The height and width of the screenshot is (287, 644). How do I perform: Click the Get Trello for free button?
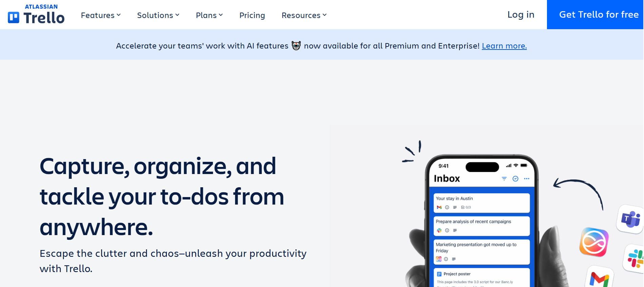pos(598,15)
